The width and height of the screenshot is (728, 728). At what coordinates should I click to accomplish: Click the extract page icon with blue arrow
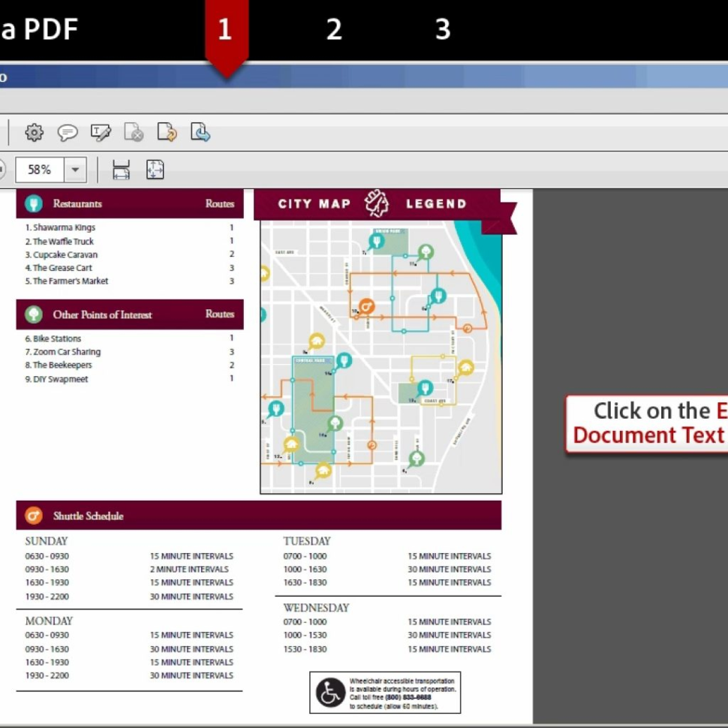pos(200,133)
